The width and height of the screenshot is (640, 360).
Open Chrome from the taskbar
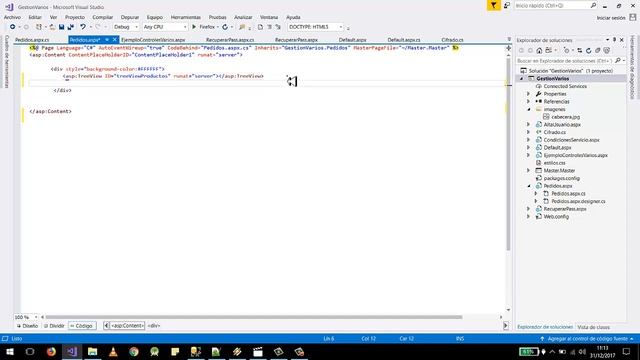click(134, 351)
